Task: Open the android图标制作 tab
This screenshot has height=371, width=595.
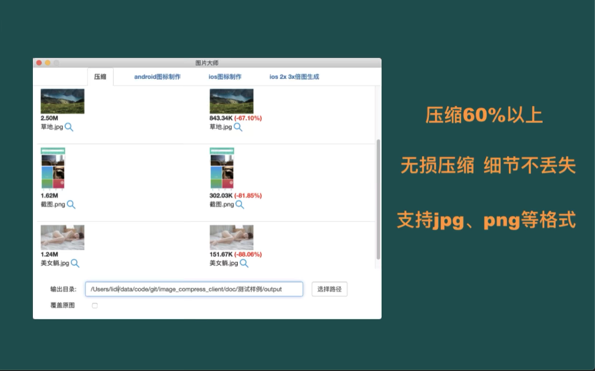Action: [x=157, y=77]
